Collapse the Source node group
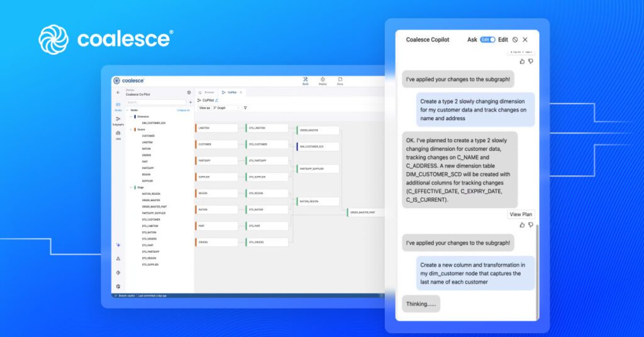 point(130,130)
